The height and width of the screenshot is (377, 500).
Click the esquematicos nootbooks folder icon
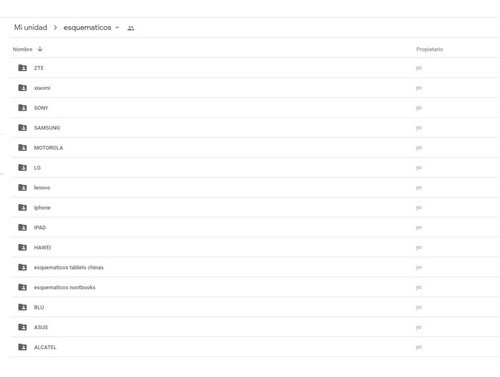[22, 287]
